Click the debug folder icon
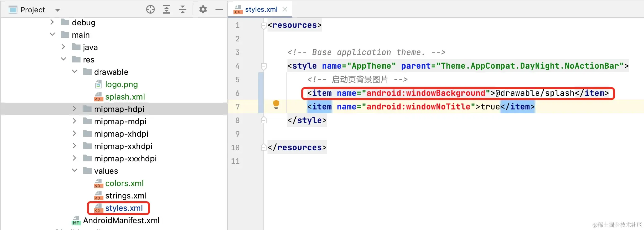 tap(65, 22)
